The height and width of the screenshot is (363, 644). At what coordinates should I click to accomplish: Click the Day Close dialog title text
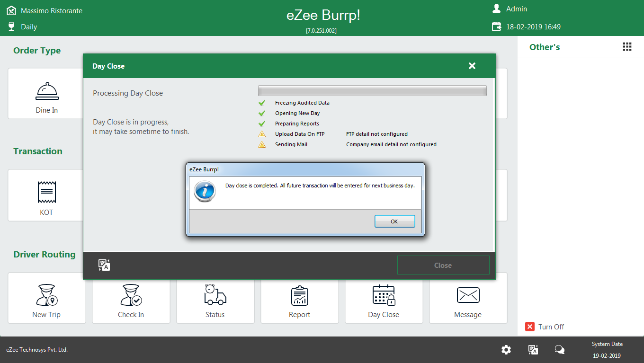[108, 66]
